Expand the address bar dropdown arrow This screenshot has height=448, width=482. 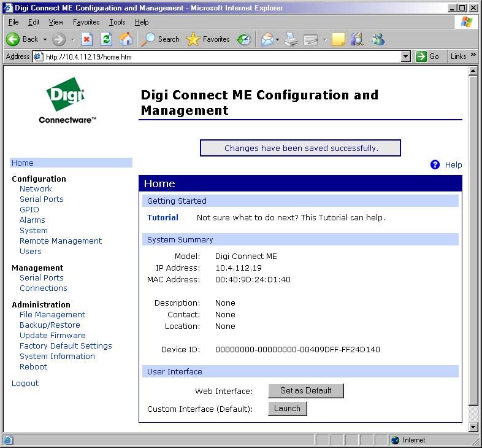(405, 56)
